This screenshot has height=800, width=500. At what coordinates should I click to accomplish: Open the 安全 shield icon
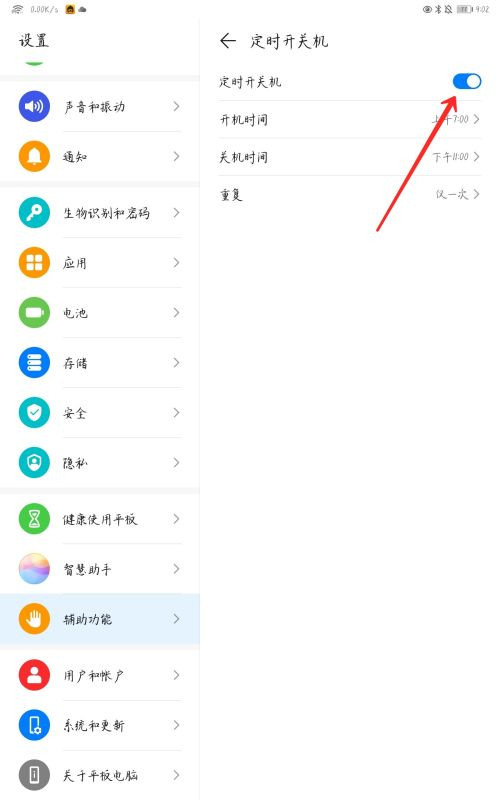click(34, 412)
